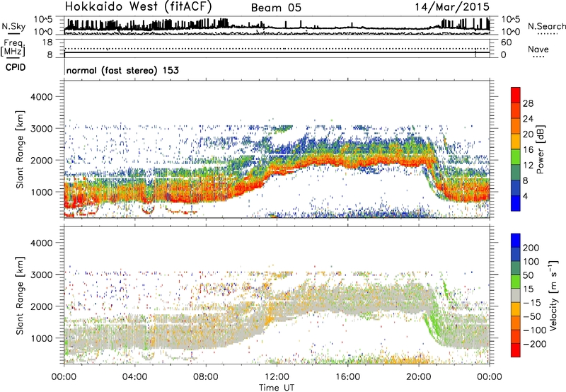Click the frequency time series panel
This screenshot has width=566, height=392.
pyautogui.click(x=277, y=48)
